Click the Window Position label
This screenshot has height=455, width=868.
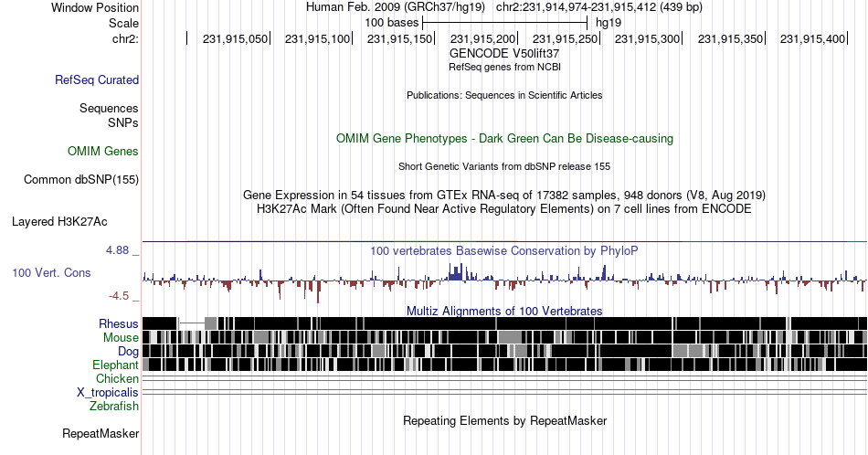click(95, 7)
